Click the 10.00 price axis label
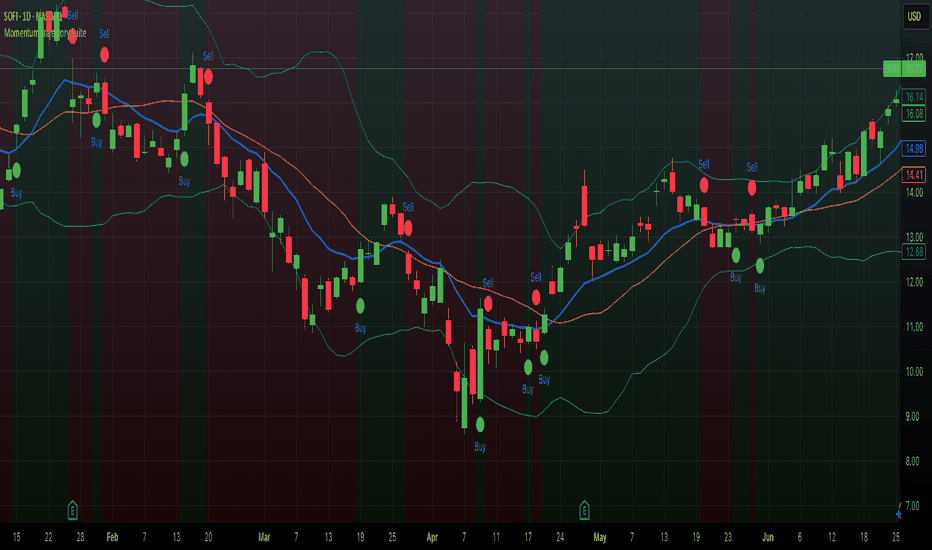The height and width of the screenshot is (550, 932). pyautogui.click(x=914, y=372)
